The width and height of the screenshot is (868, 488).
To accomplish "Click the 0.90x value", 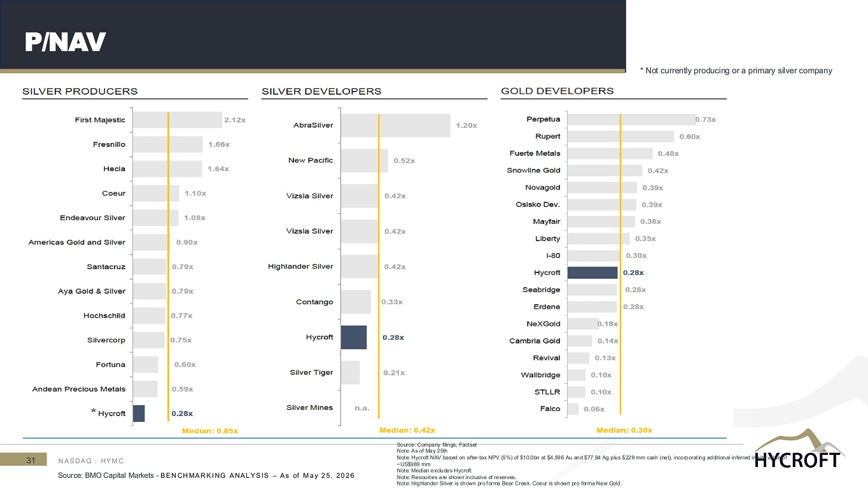I will [187, 242].
